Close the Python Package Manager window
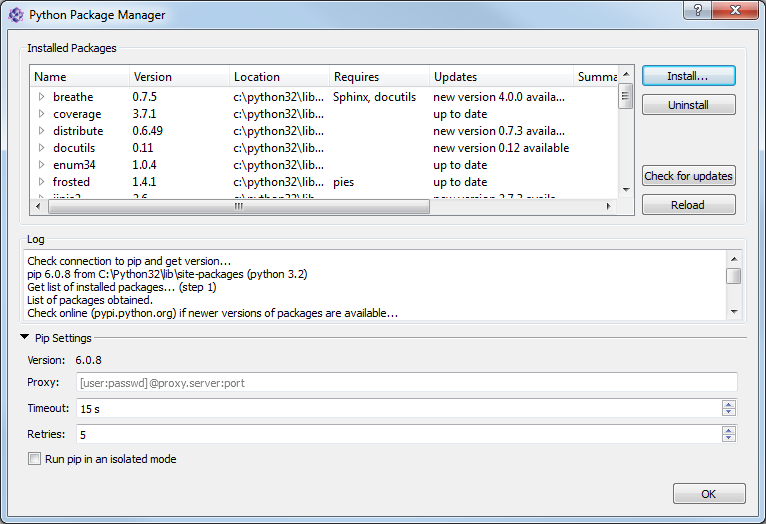766x524 pixels. click(x=735, y=10)
